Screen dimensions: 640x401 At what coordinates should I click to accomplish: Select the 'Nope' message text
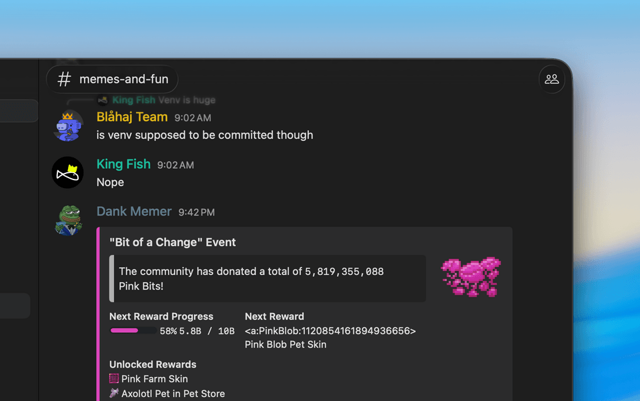(110, 182)
